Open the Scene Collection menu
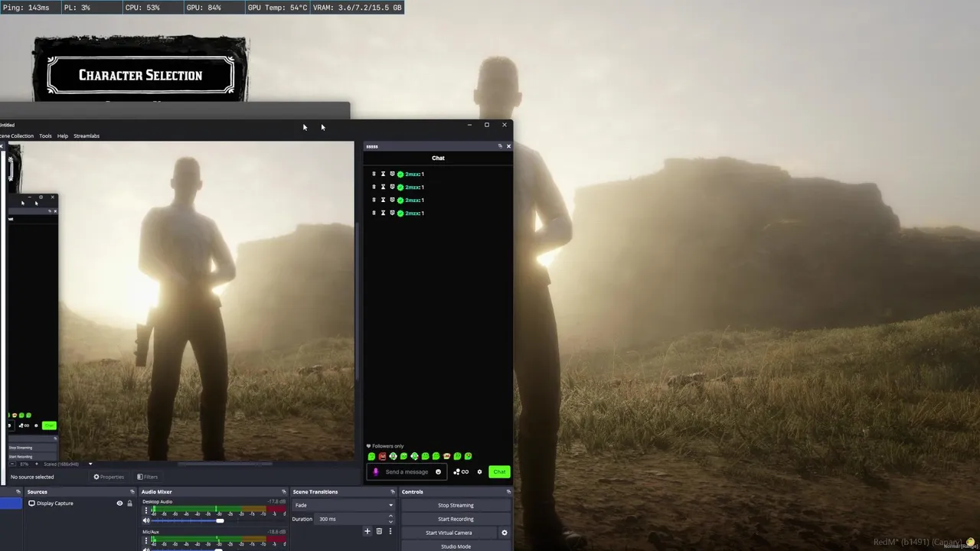This screenshot has width=980, height=551. [x=16, y=136]
